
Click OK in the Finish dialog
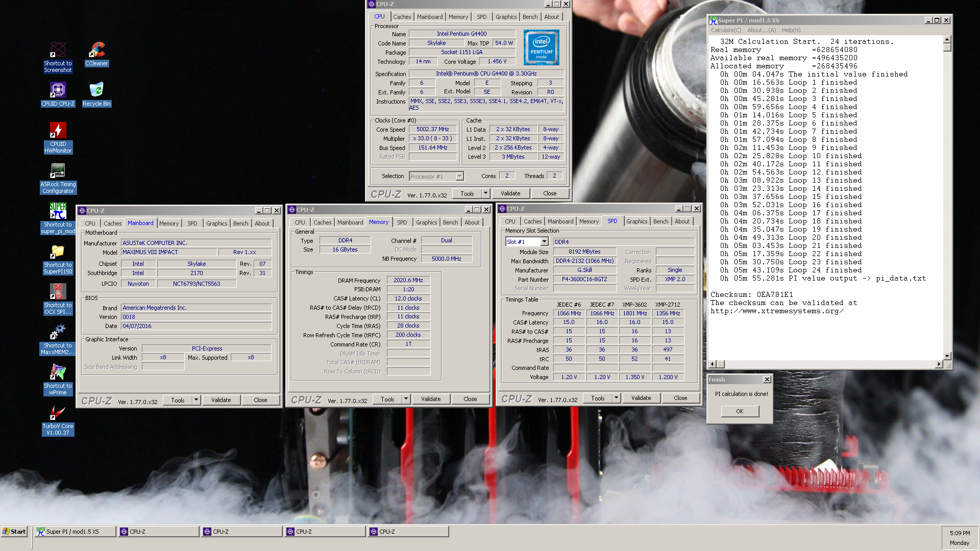[740, 411]
